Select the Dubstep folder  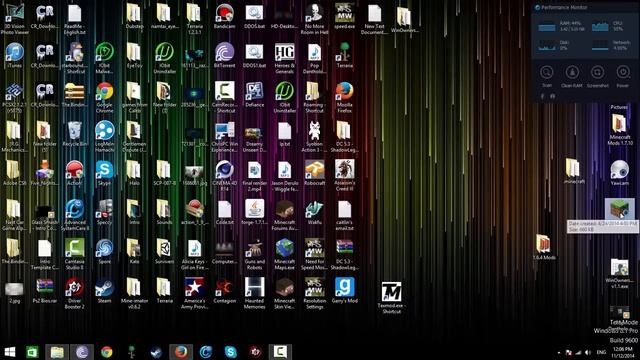point(134,16)
